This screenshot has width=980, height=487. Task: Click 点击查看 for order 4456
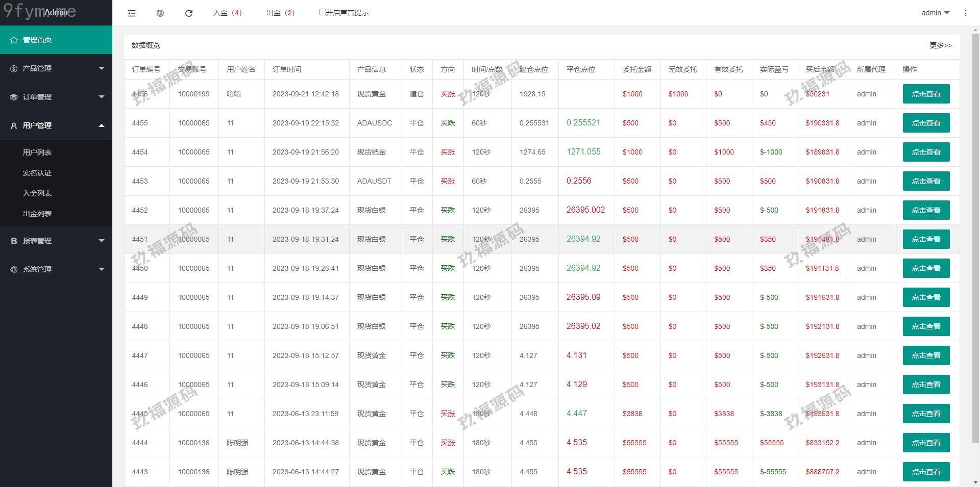(x=926, y=94)
